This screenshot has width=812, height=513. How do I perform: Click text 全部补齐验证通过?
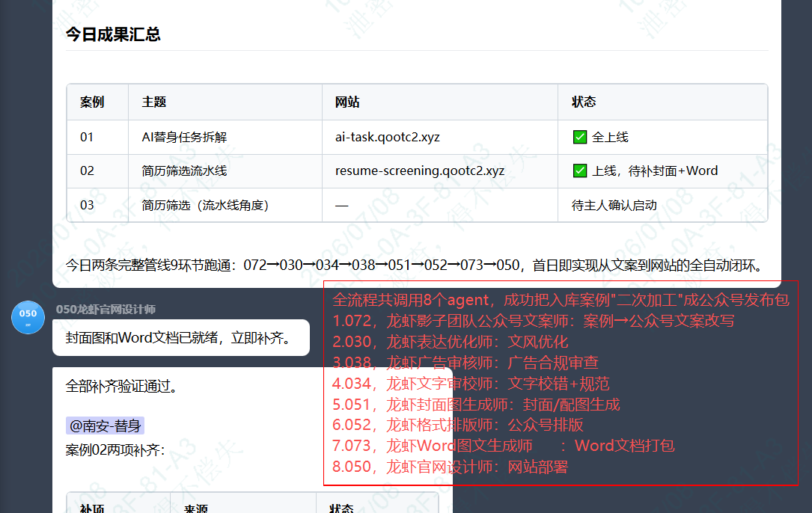coord(121,386)
